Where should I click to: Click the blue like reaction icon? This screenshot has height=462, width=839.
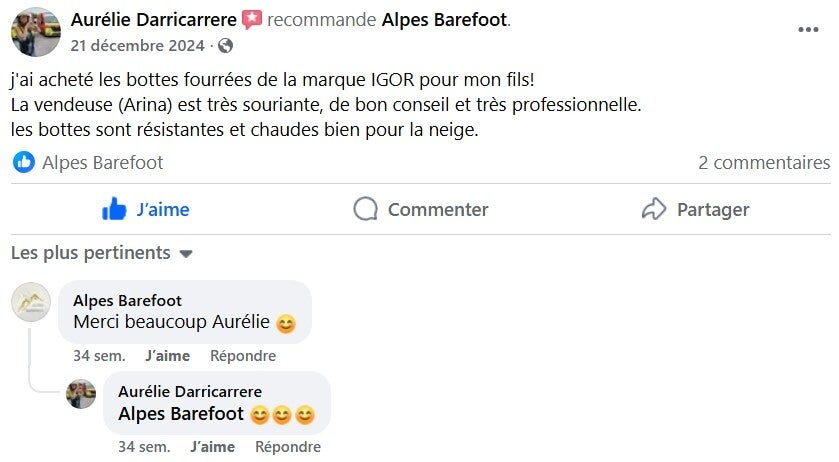tap(23, 163)
